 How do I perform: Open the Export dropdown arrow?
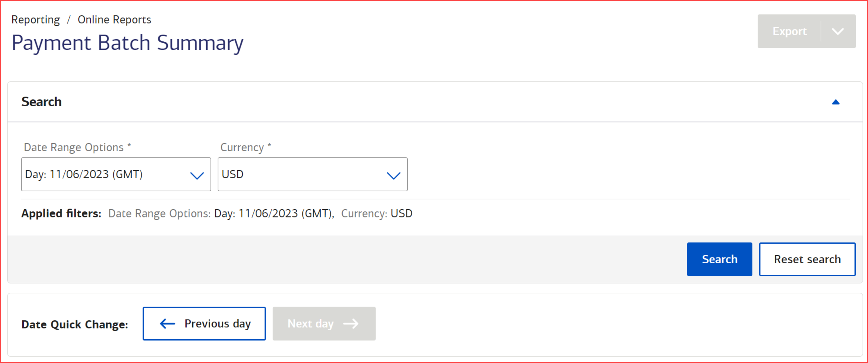coord(838,31)
